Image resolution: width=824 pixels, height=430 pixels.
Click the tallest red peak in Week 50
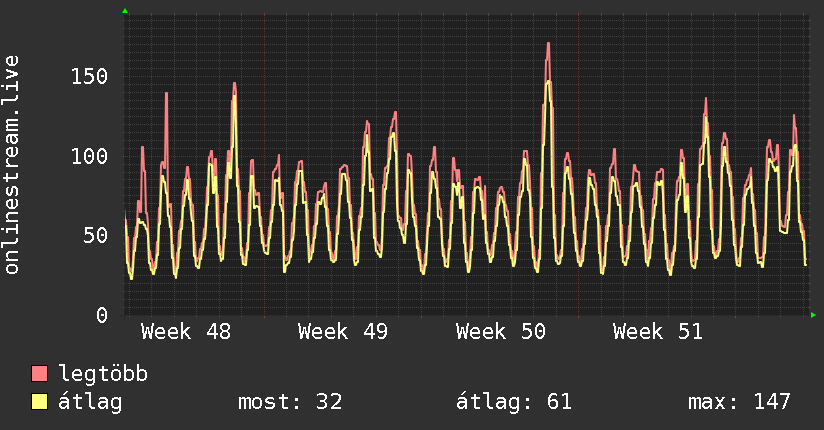point(548,45)
